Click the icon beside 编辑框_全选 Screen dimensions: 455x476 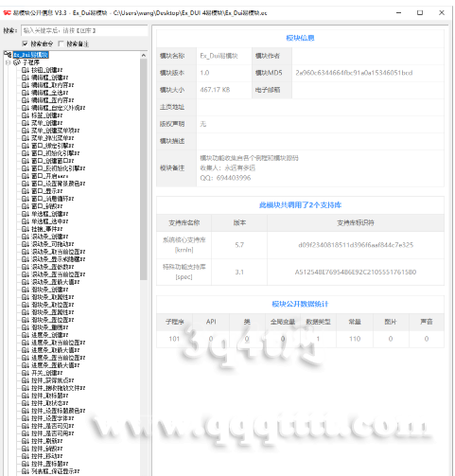26,93
